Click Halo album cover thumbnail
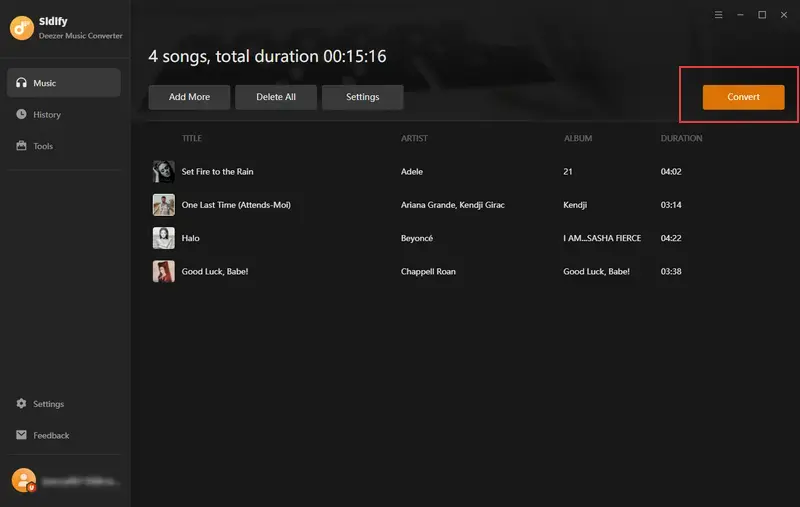This screenshot has height=507, width=800. tap(164, 238)
